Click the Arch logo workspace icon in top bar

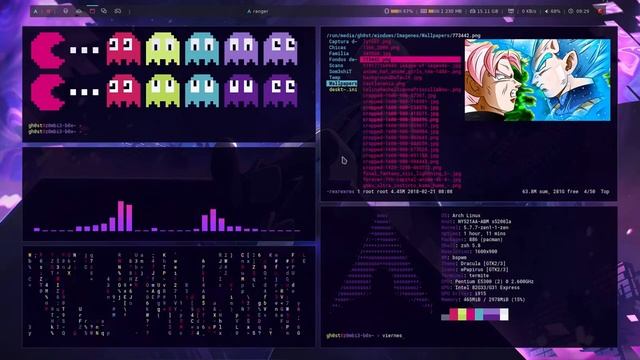[x=36, y=11]
